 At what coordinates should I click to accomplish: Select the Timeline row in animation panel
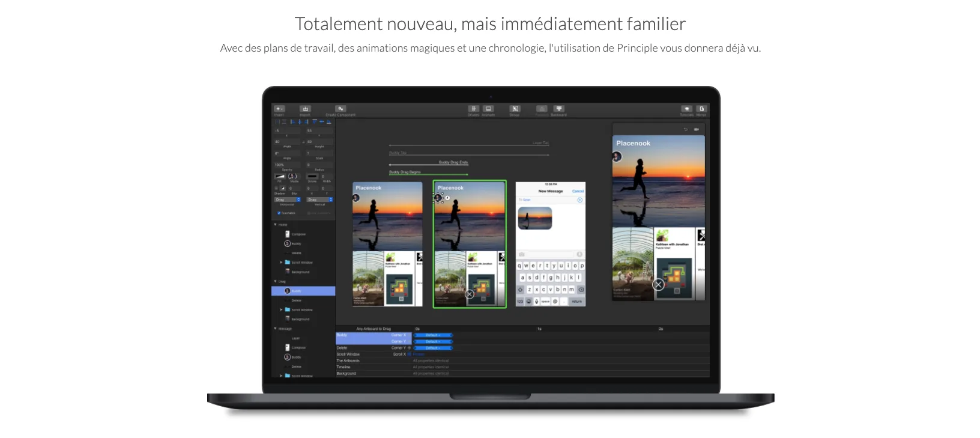(x=522, y=367)
